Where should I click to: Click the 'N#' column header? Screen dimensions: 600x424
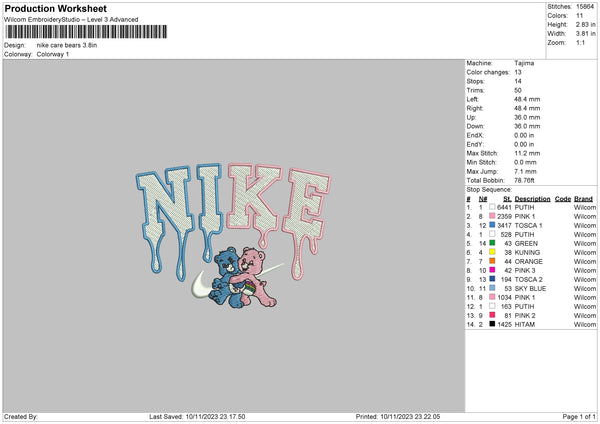coord(483,199)
